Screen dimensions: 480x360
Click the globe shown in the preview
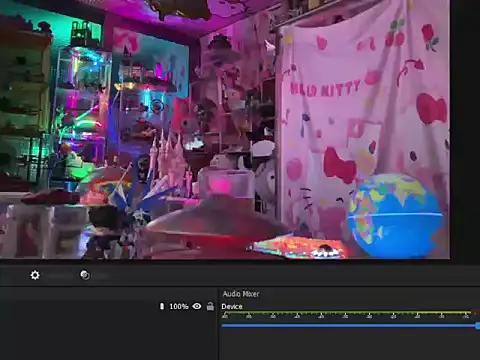395,216
